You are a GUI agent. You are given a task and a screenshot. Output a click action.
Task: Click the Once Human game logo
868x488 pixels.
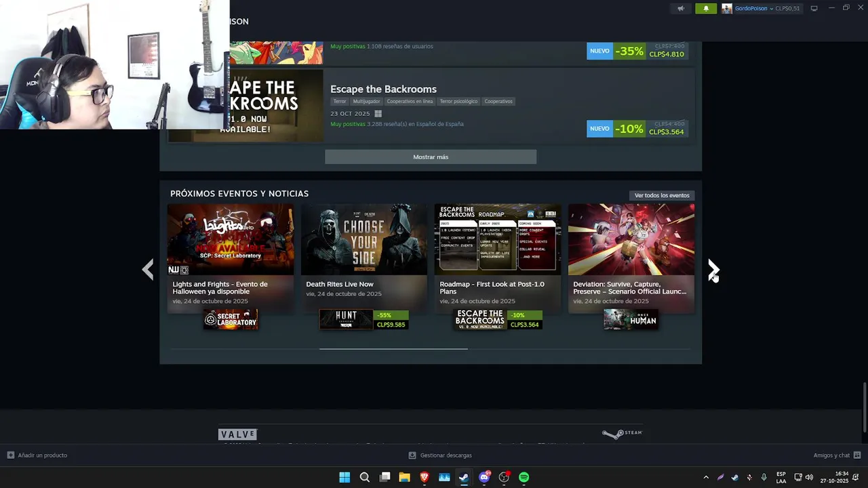point(631,319)
